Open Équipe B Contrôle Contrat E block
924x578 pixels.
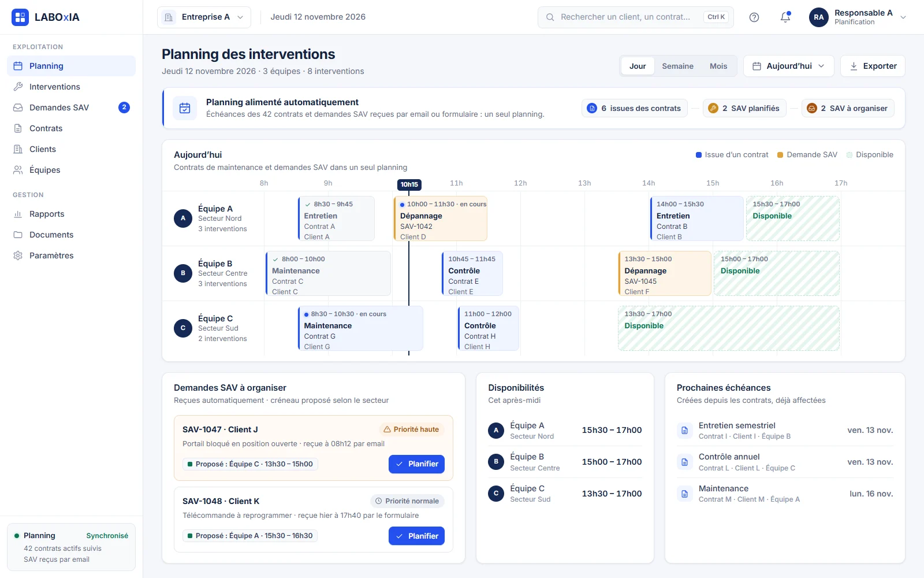pos(472,273)
